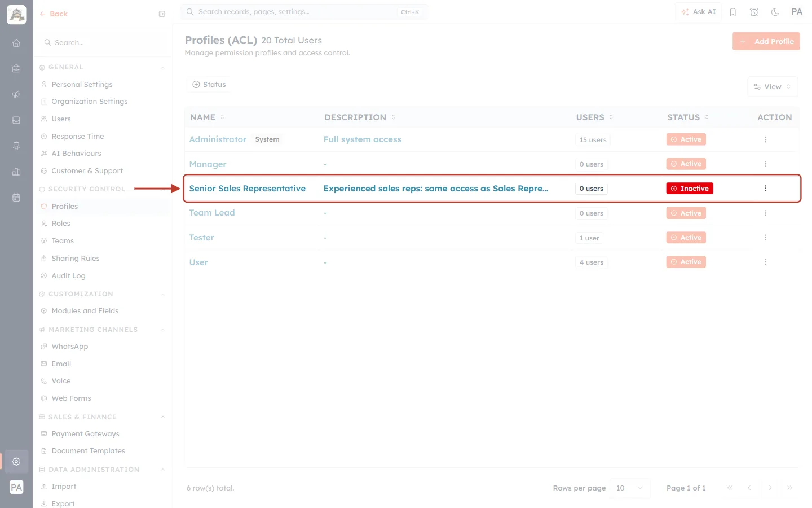Click the Ask AI button
This screenshot has height=508, width=812.
click(698, 12)
